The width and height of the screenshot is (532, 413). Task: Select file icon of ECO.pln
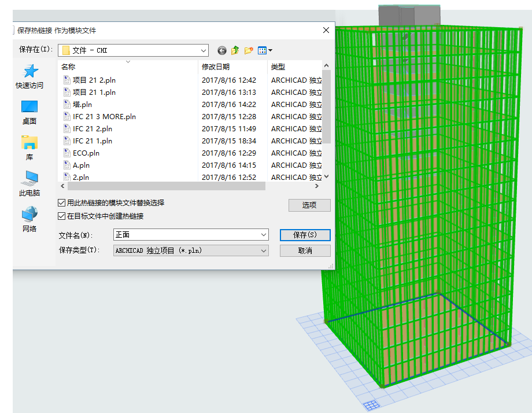[x=67, y=153]
